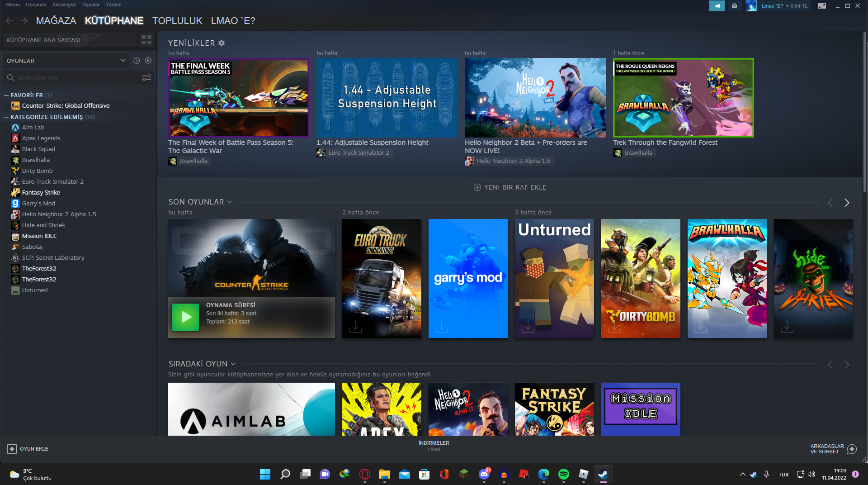The image size is (868, 485).
Task: Switch to the Topluluk tab
Action: pos(177,21)
